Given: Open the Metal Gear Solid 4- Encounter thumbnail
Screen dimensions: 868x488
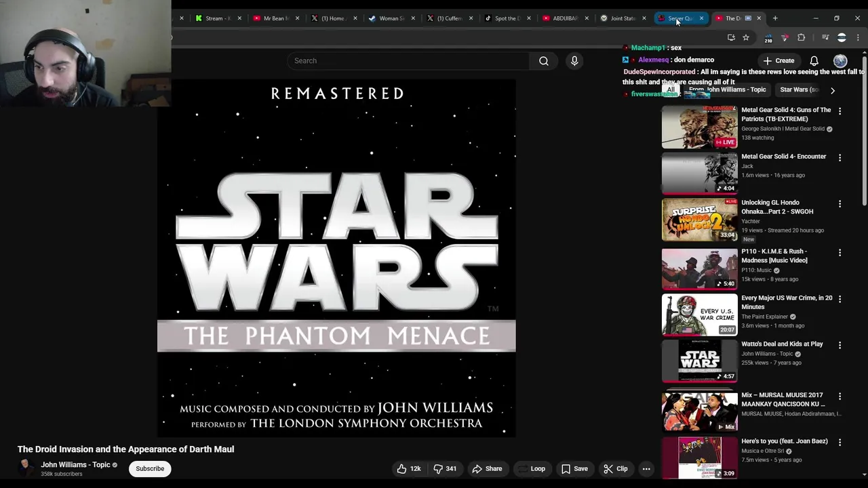Looking at the screenshot, I should [x=699, y=173].
